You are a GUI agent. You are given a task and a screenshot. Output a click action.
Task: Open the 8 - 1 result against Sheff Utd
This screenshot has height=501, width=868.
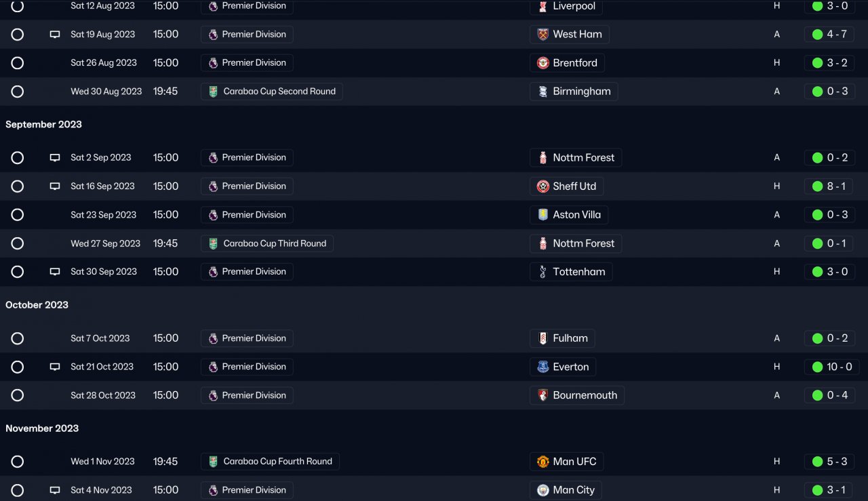(835, 186)
